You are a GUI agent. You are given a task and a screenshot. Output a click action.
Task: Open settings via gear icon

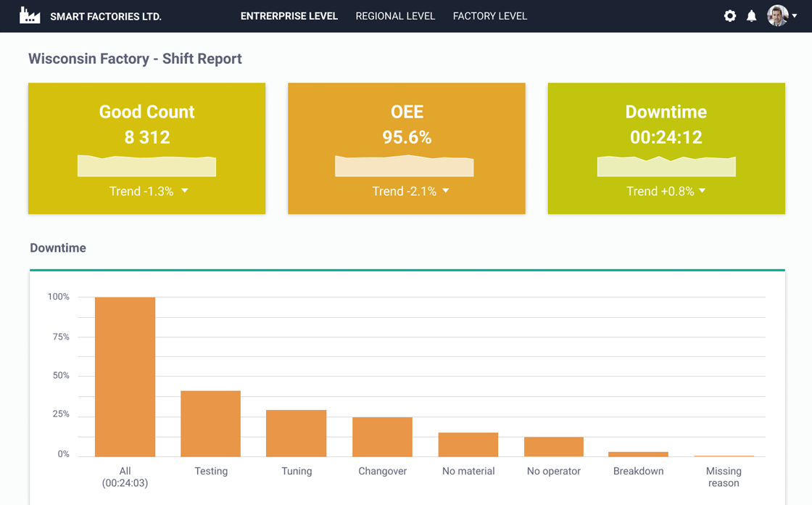730,16
